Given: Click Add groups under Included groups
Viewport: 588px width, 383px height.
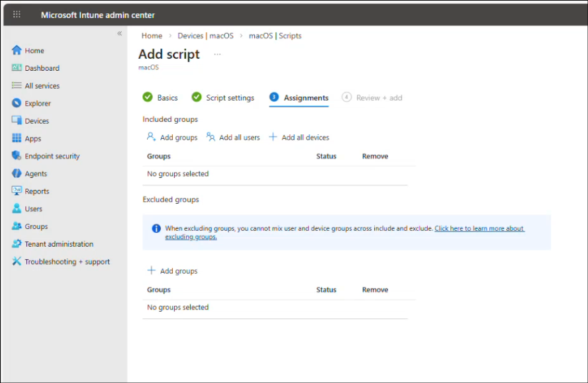Looking at the screenshot, I should coord(172,137).
